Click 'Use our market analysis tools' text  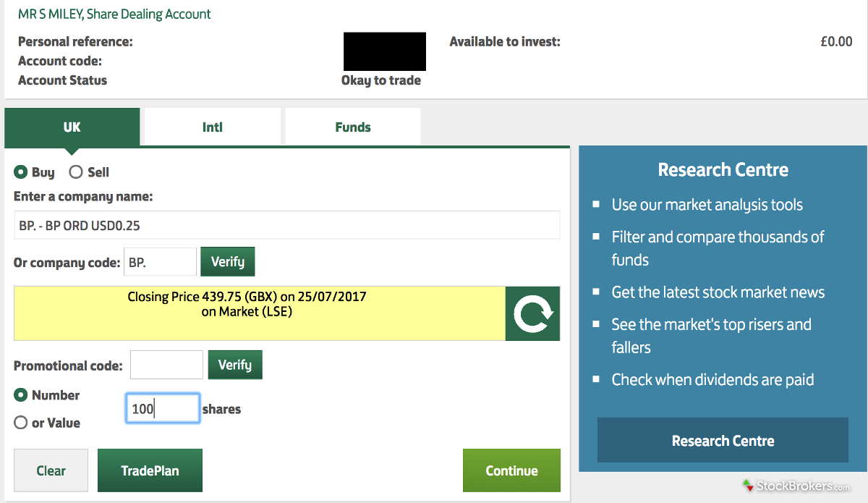(x=707, y=205)
